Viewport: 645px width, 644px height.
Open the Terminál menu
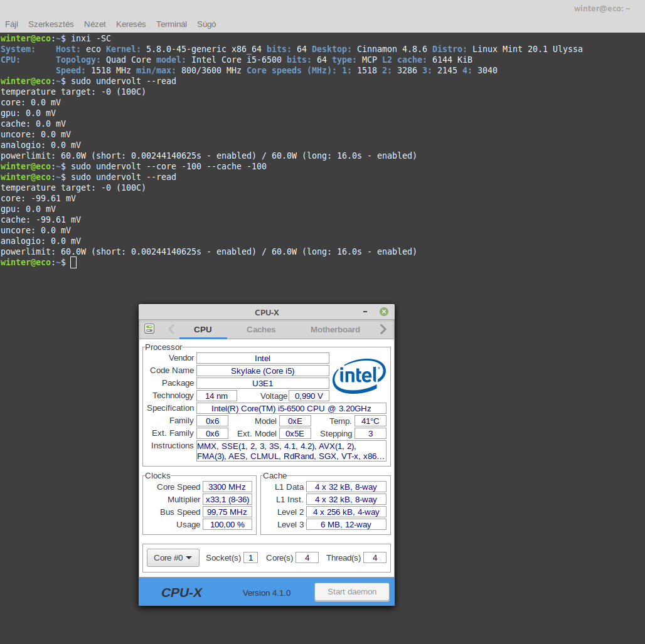tap(171, 24)
